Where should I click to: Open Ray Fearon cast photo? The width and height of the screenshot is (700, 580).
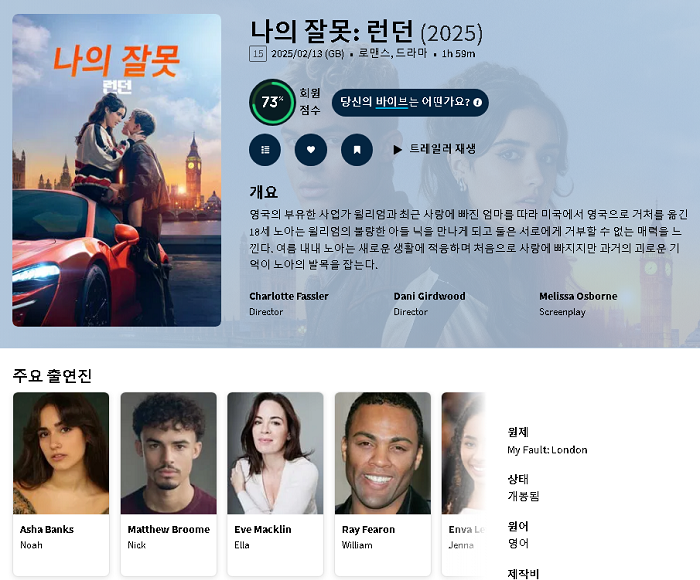[383, 453]
